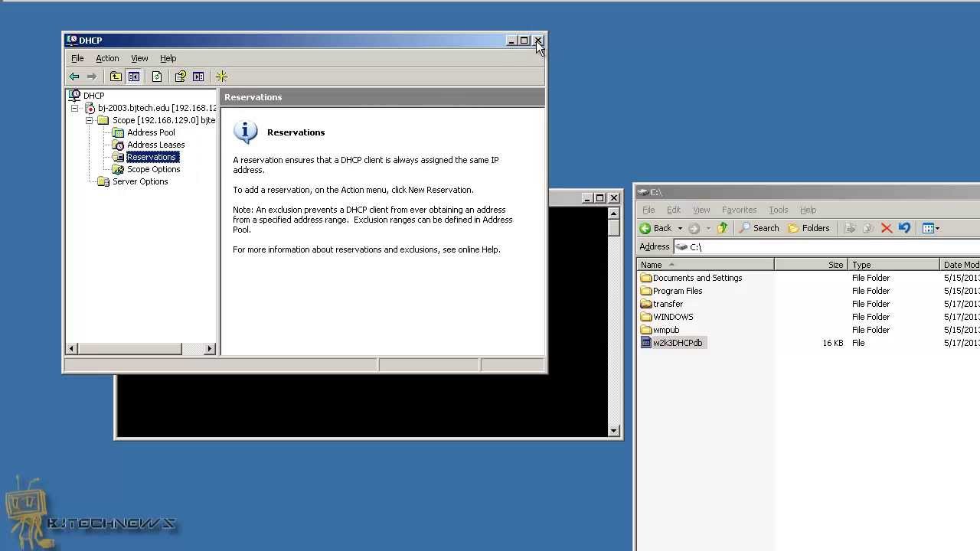Viewport: 980px width, 551px height.
Task: Click the transfer shared folder icon
Action: point(646,304)
